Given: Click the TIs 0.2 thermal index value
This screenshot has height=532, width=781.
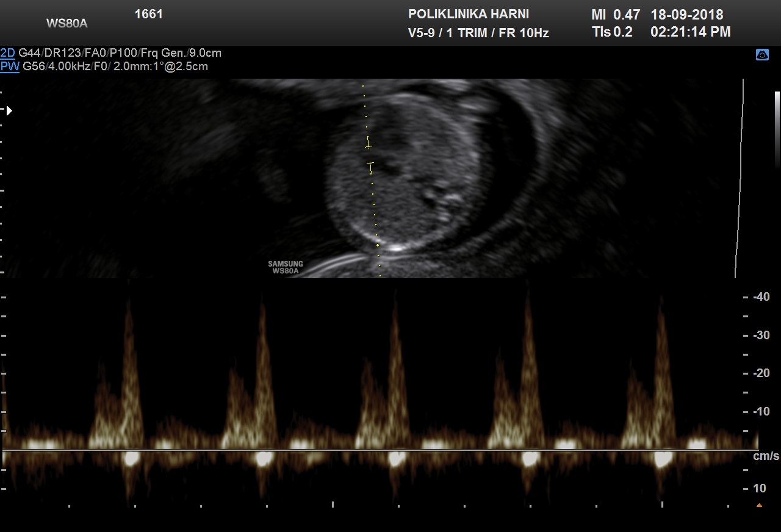Looking at the screenshot, I should coord(612,32).
